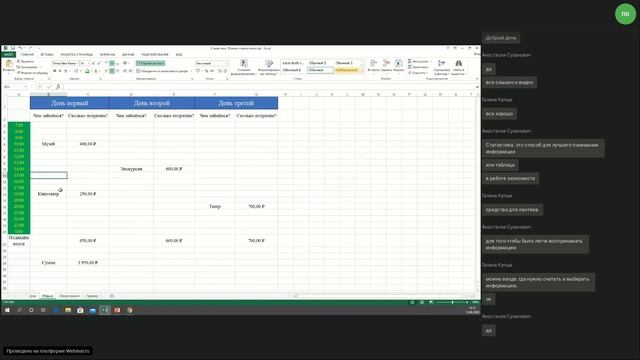This screenshot has height=360, width=640.
Task: Toggle the highlighted Wrap Text button
Action: point(150,63)
